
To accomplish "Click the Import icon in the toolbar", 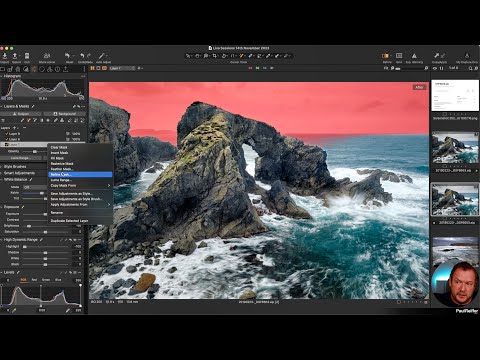I will pyautogui.click(x=5, y=56).
